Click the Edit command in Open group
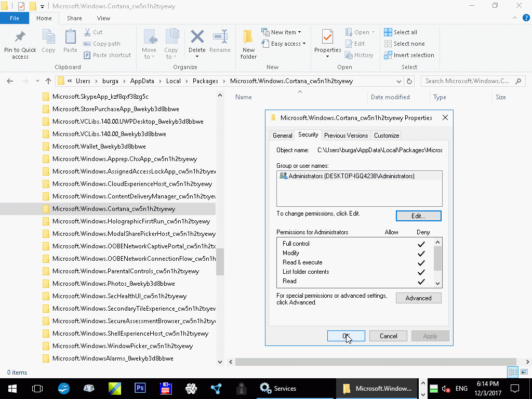The image size is (532, 399). tap(355, 44)
